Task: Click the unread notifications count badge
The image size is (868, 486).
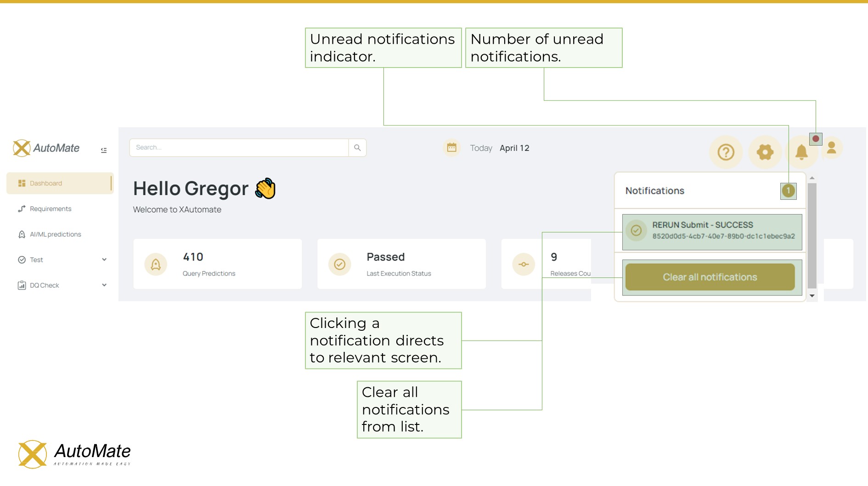Action: coord(788,191)
